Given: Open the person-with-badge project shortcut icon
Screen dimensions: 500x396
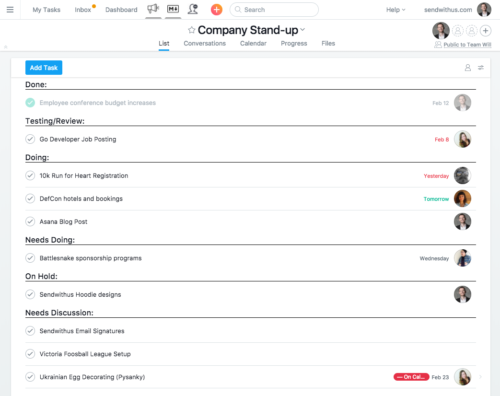Looking at the screenshot, I should coord(193,9).
